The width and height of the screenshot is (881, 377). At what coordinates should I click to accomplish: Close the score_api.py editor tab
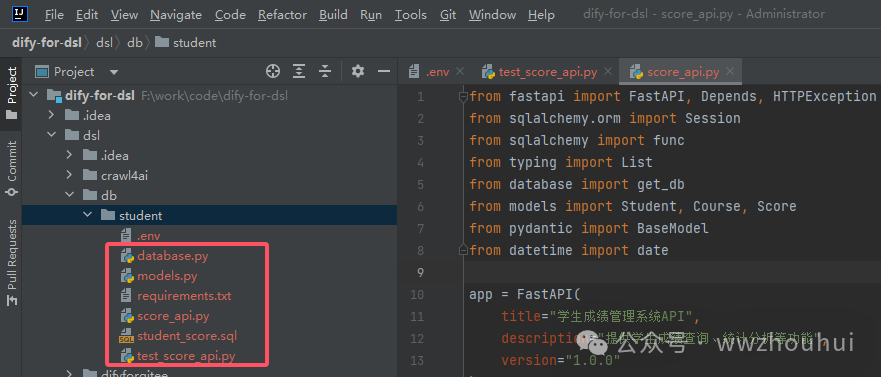coord(730,72)
